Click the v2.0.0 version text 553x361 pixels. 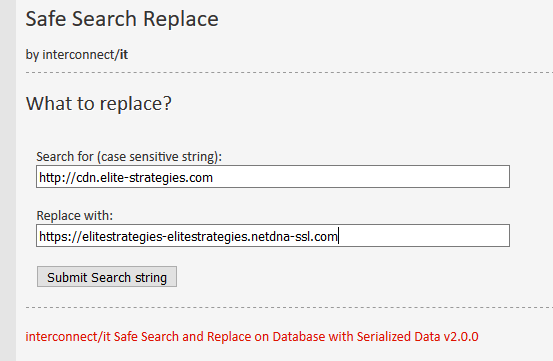click(461, 337)
